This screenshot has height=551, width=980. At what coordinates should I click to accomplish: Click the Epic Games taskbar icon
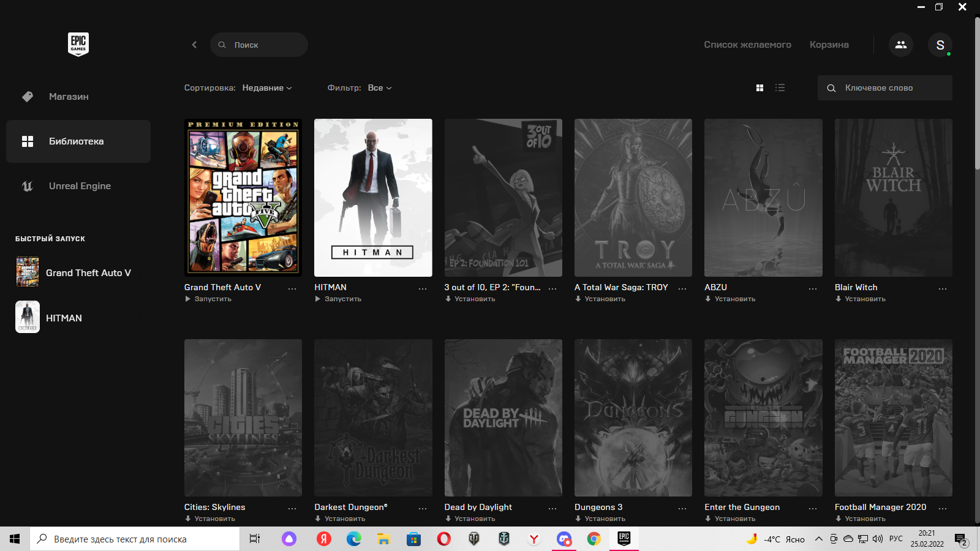click(624, 539)
